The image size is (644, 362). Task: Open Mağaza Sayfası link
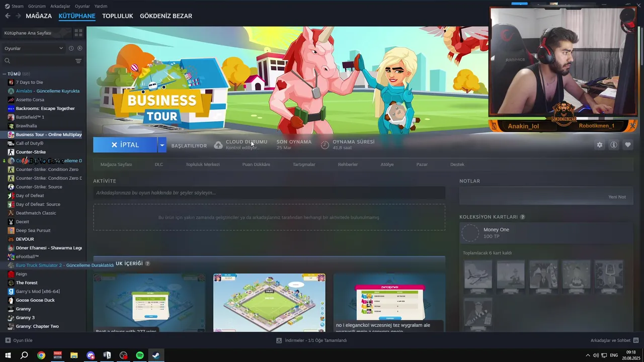(x=116, y=164)
